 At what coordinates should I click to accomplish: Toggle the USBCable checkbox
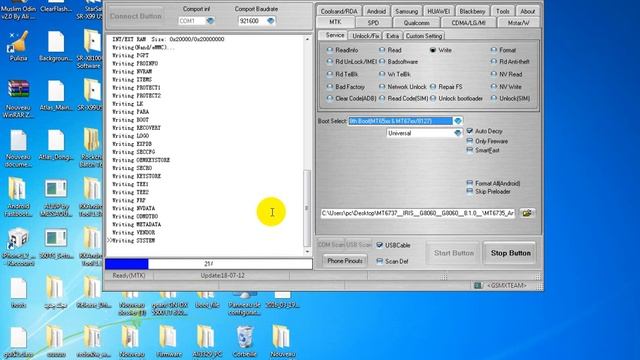(x=380, y=245)
